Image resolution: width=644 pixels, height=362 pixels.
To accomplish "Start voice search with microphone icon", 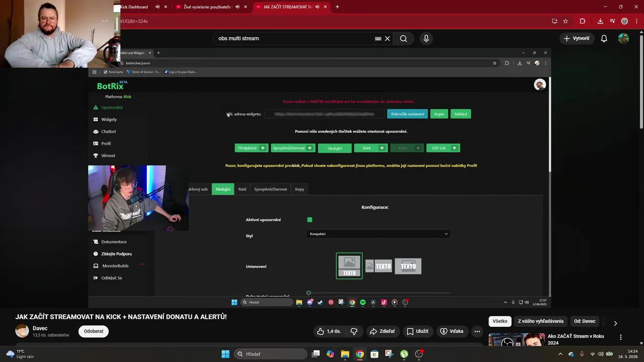I will click(x=426, y=39).
